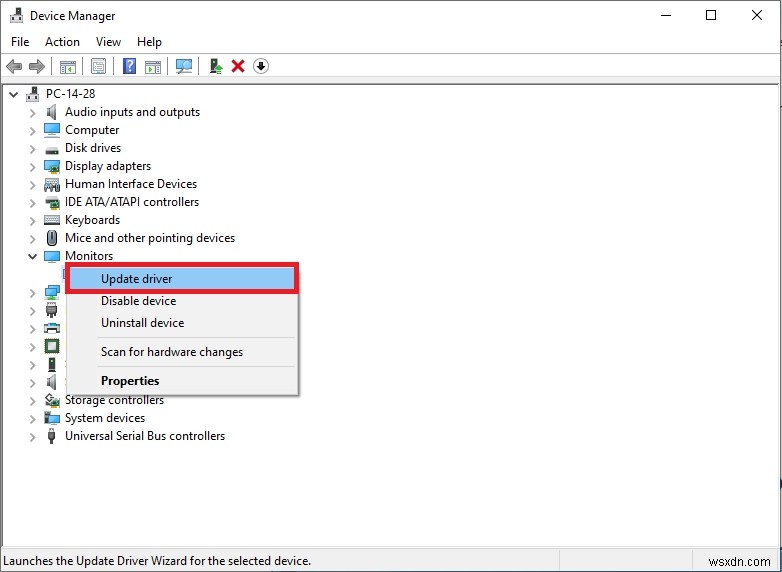Collapse the PC-14-28 root node
The width and height of the screenshot is (782, 572).
[x=14, y=94]
